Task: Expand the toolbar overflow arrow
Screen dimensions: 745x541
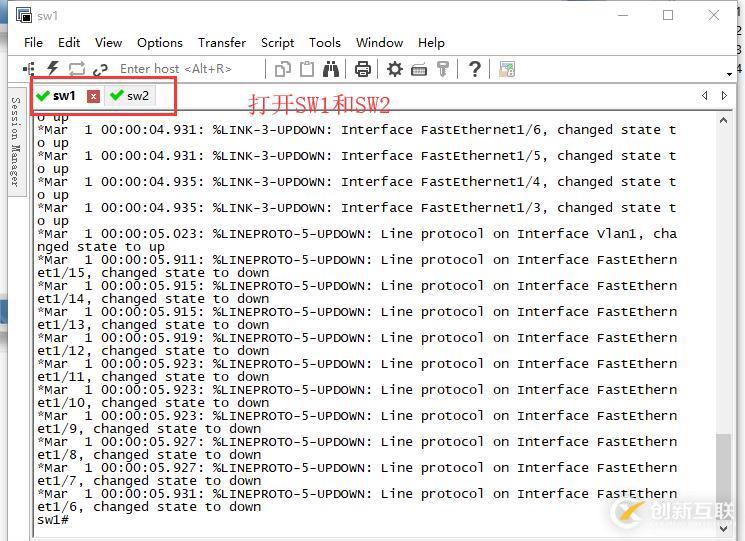Action: point(729,74)
